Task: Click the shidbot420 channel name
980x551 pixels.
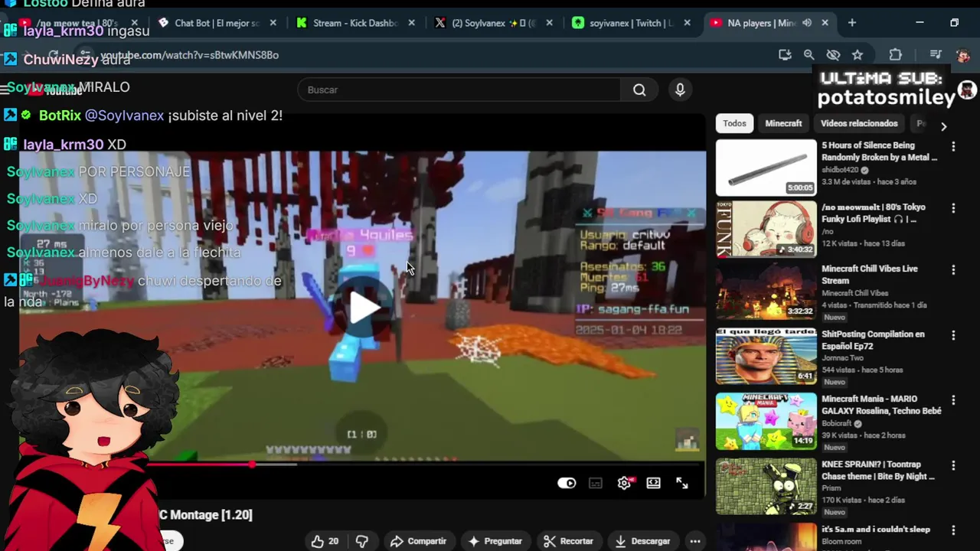Action: (840, 170)
